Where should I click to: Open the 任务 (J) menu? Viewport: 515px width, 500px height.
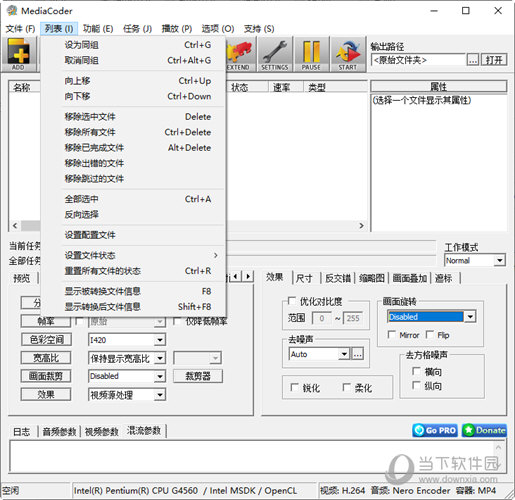[137, 29]
